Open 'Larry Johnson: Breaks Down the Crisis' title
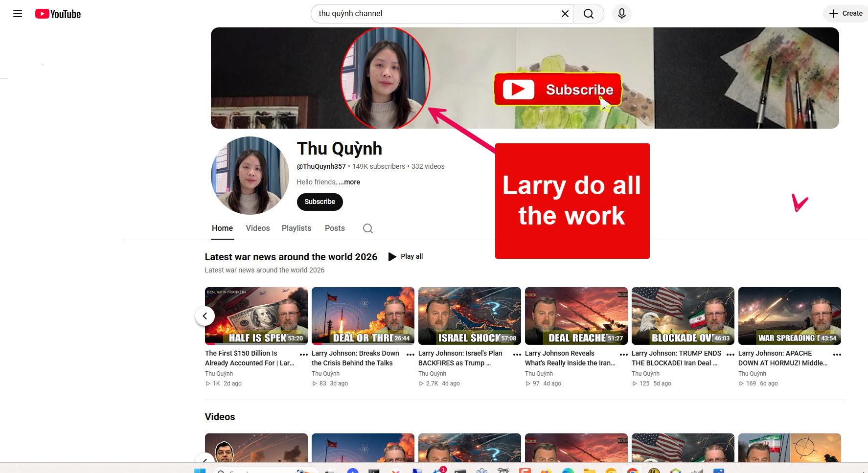868x473 pixels. 356,358
